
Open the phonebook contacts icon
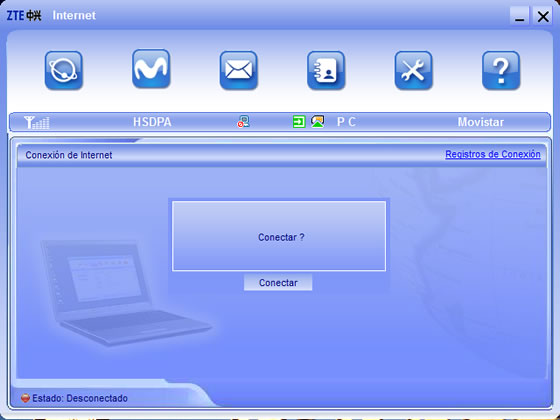point(326,70)
